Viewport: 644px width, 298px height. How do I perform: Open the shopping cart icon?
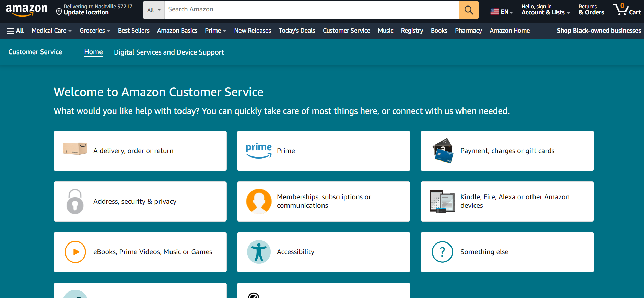coord(620,10)
